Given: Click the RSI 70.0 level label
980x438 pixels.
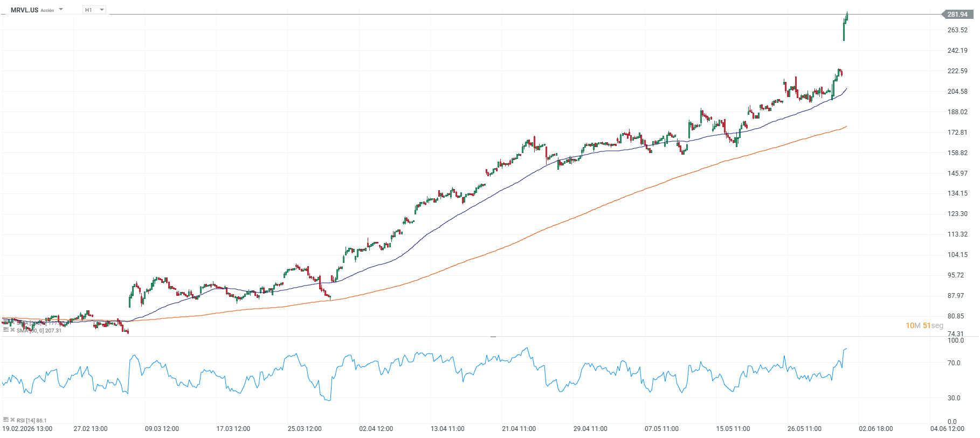Looking at the screenshot, I should (x=954, y=363).
